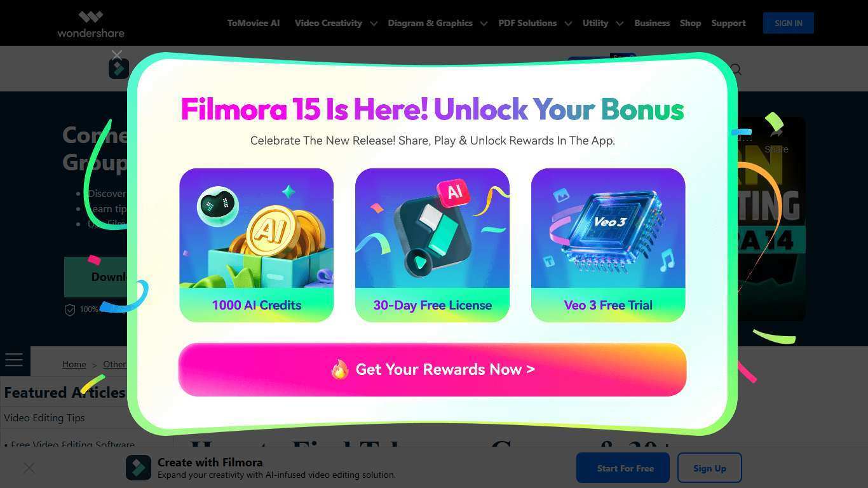
Task: Open the Shop menu item
Action: click(x=690, y=23)
